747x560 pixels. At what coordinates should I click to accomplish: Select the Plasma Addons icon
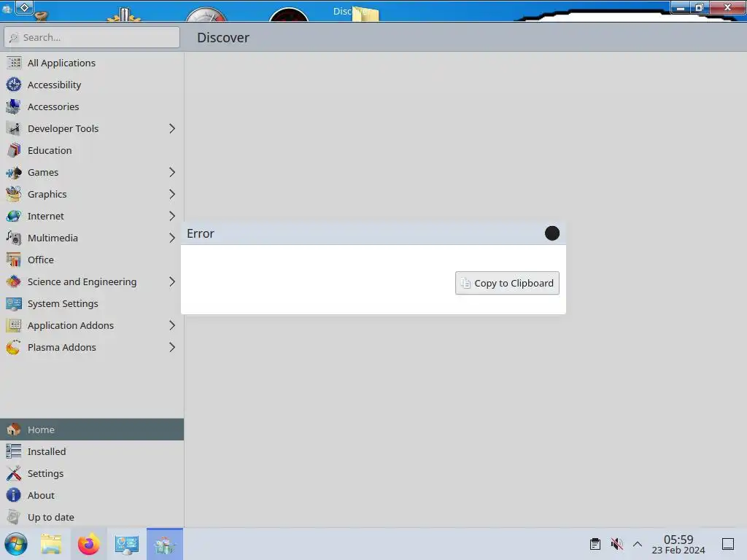(x=14, y=348)
